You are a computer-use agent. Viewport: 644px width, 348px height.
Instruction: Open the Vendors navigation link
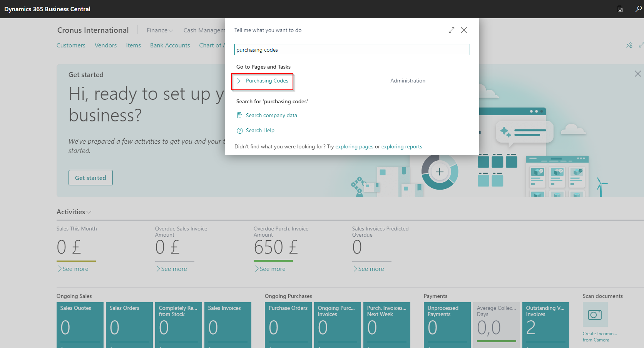tap(105, 45)
